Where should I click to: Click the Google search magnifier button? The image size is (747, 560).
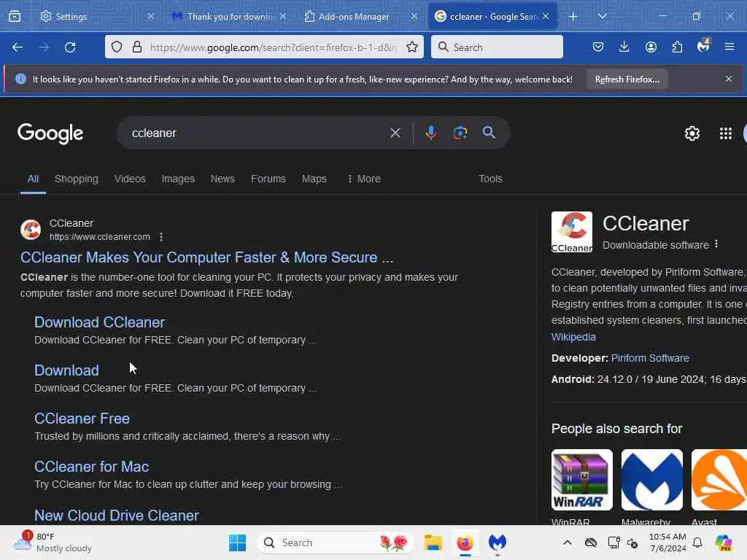(489, 133)
